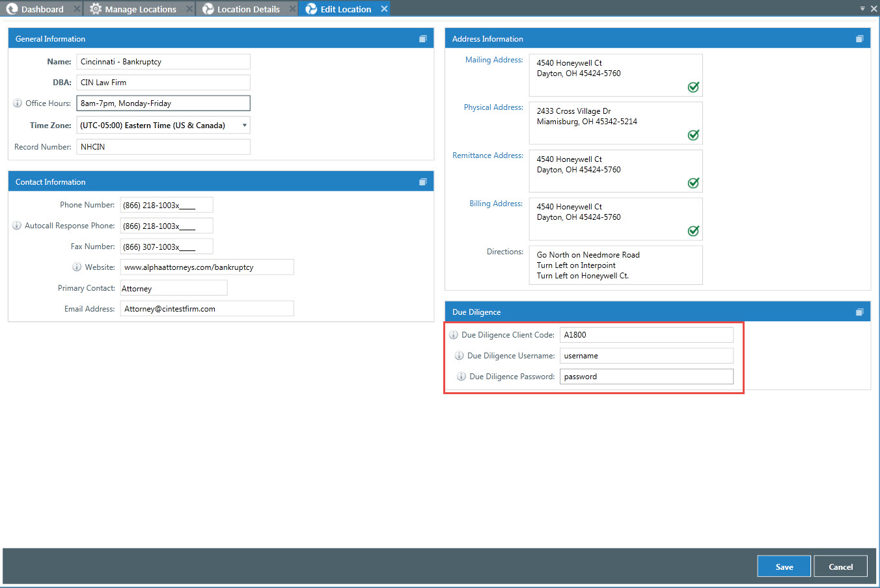Click the Autocall Response Phone info icon
This screenshot has height=588, width=880.
pyautogui.click(x=17, y=226)
